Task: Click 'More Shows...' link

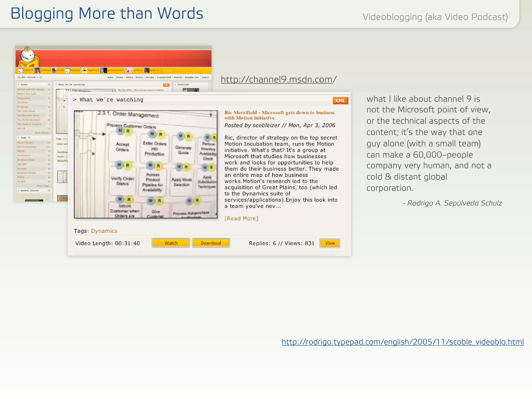Action: (x=43, y=133)
